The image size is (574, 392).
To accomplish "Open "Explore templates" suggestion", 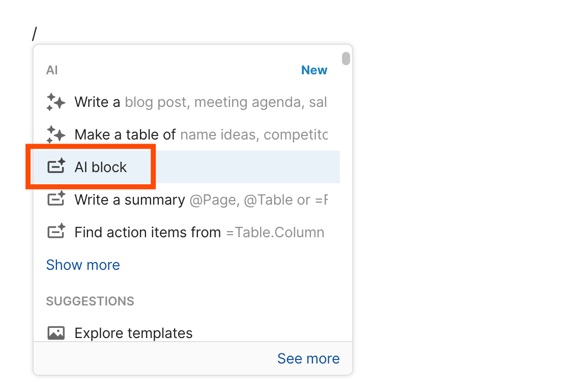I will tap(133, 333).
